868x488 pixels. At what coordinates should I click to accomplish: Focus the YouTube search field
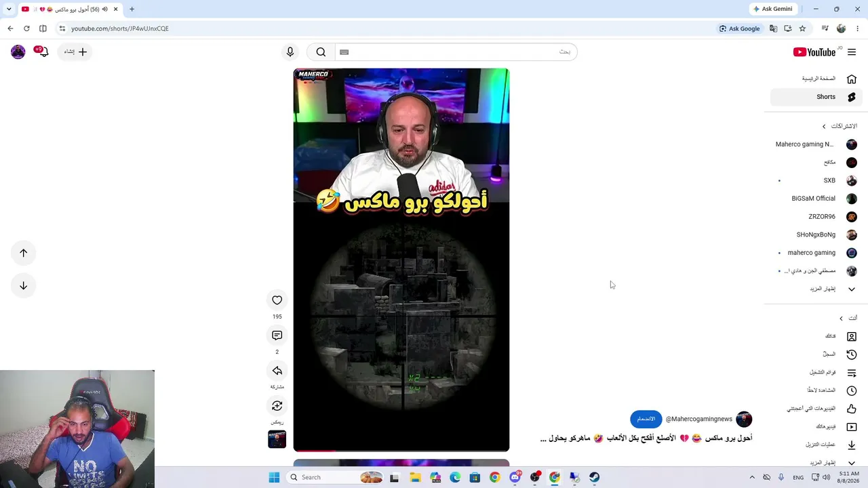pos(456,52)
